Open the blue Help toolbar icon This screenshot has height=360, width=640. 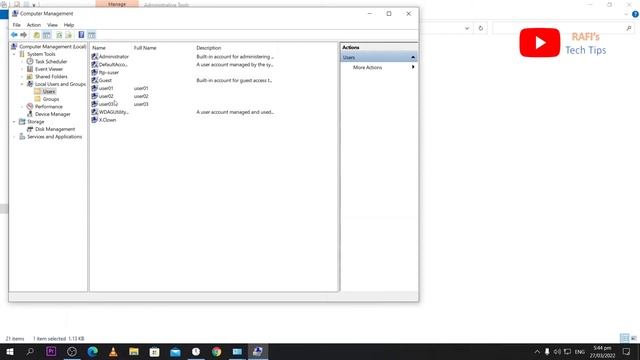click(81, 35)
